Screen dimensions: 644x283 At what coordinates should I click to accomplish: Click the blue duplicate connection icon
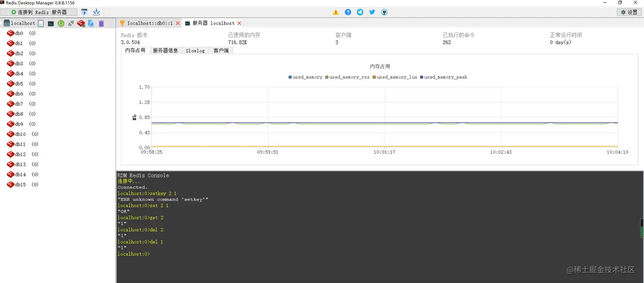coord(91,23)
